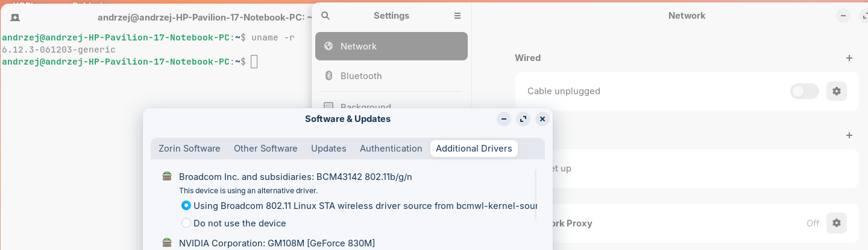Open the Authentication tab
Screen dimensions: 868x250
tap(391, 149)
